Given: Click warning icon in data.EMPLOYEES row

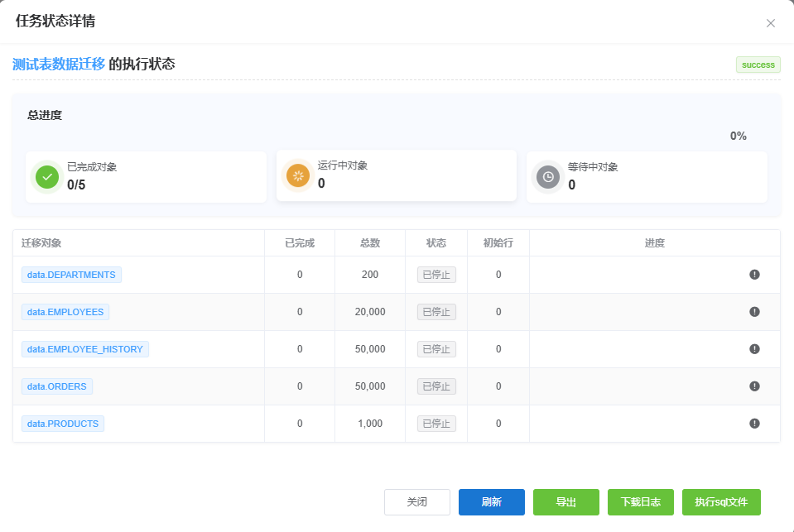Looking at the screenshot, I should coord(754,312).
